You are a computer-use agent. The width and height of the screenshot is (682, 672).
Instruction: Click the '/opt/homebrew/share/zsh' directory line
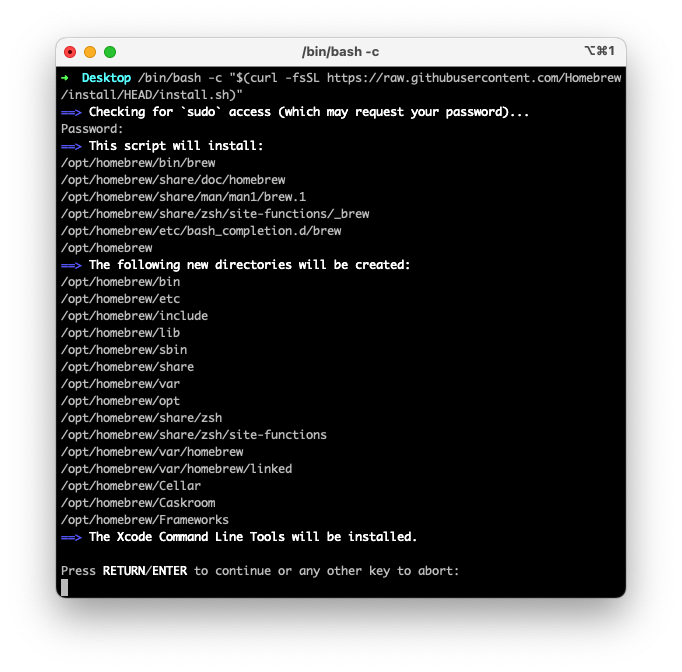click(x=141, y=418)
